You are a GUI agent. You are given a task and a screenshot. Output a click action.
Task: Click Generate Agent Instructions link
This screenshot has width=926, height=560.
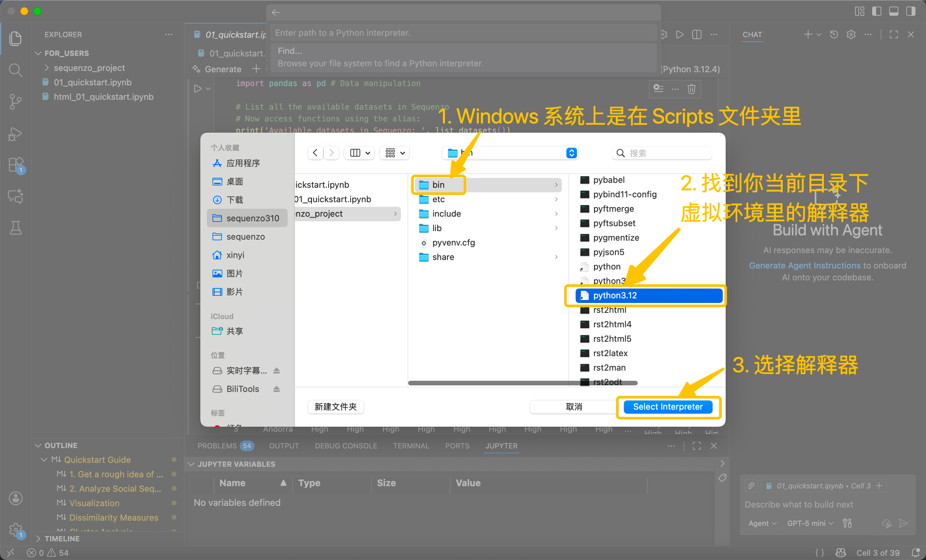pyautogui.click(x=804, y=265)
